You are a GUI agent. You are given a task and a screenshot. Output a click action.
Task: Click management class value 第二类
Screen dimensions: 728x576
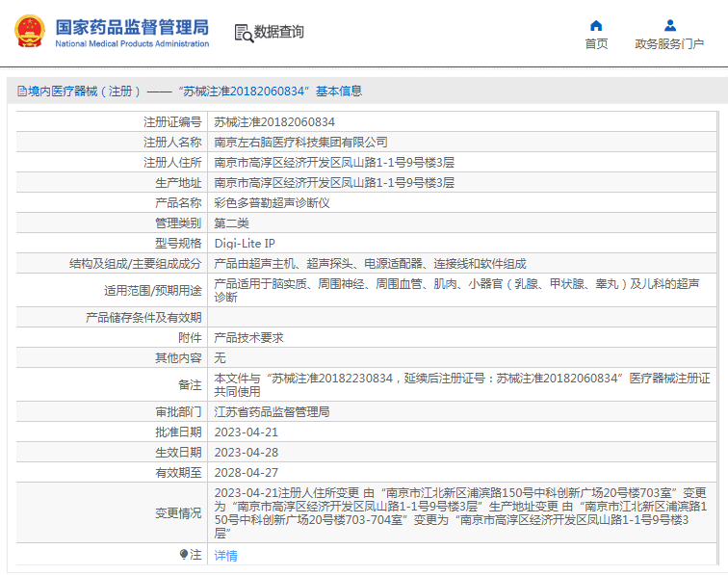click(x=231, y=223)
